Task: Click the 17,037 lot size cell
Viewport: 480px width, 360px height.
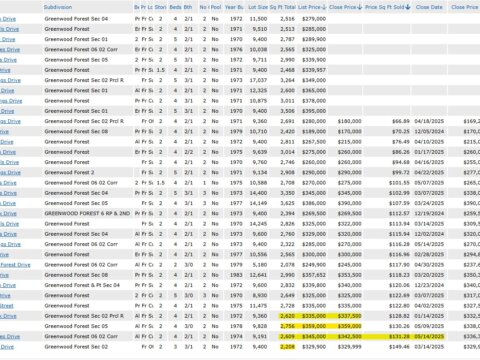Action: [x=258, y=80]
